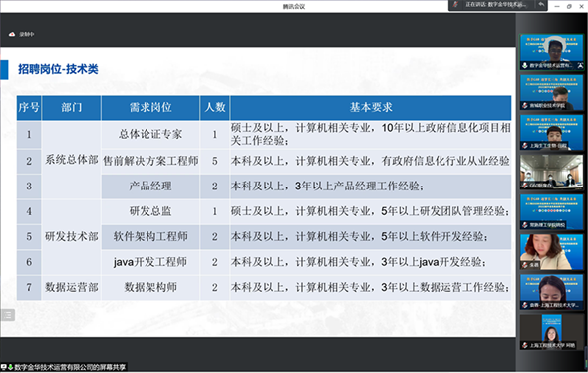Select the conference room video thumbnail

(552, 172)
